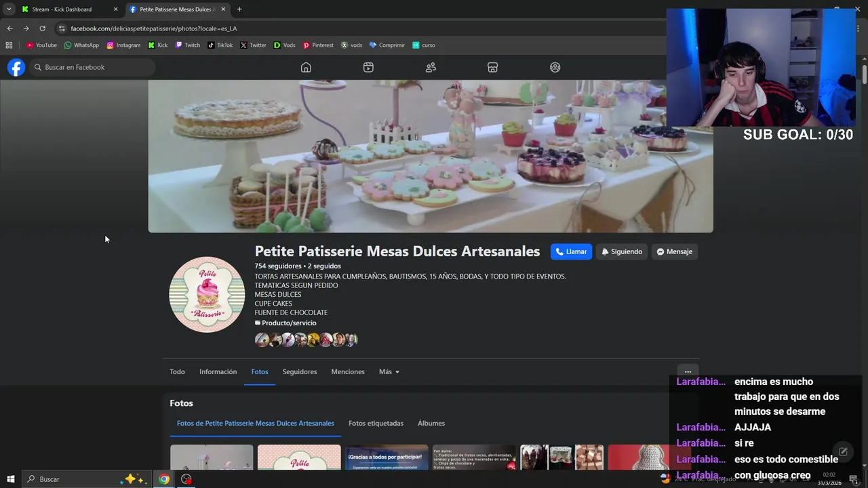868x488 pixels.
Task: Open the Twitch bookmark
Action: point(188,45)
